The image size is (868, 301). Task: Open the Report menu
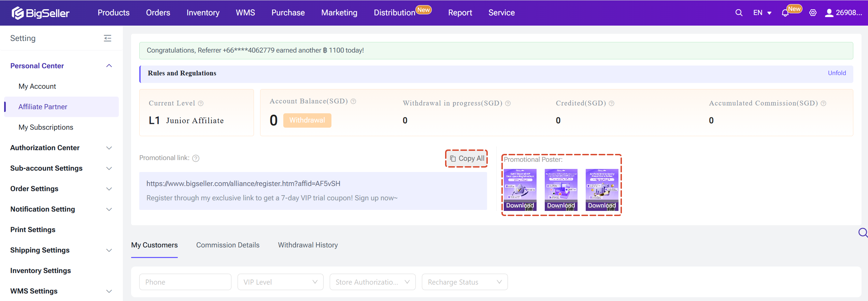460,13
